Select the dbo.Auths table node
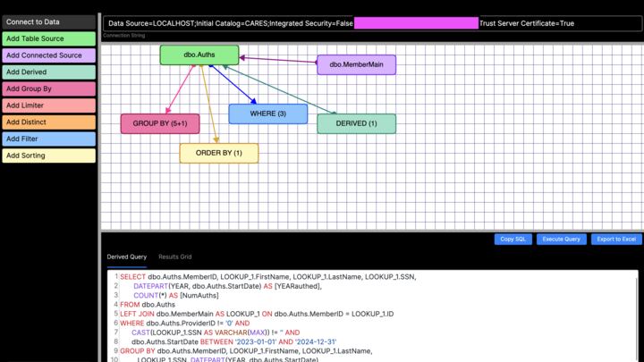644x362 pixels. click(199, 55)
